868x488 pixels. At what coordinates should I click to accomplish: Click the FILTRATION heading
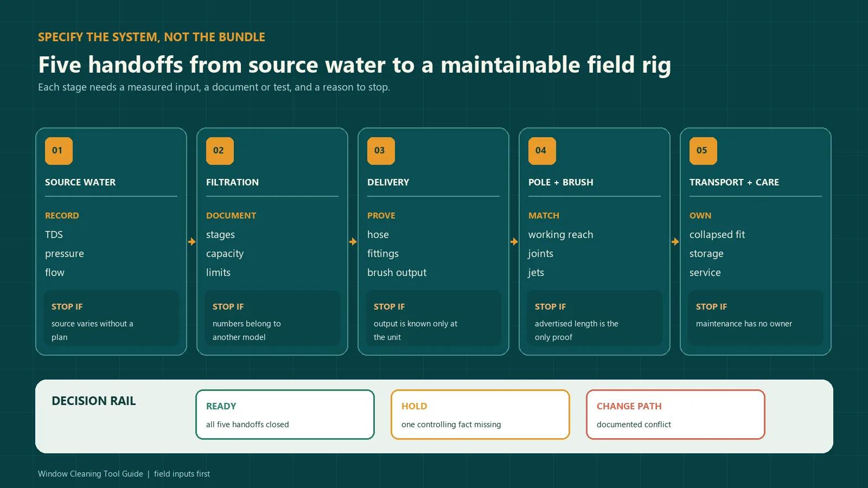pos(232,182)
